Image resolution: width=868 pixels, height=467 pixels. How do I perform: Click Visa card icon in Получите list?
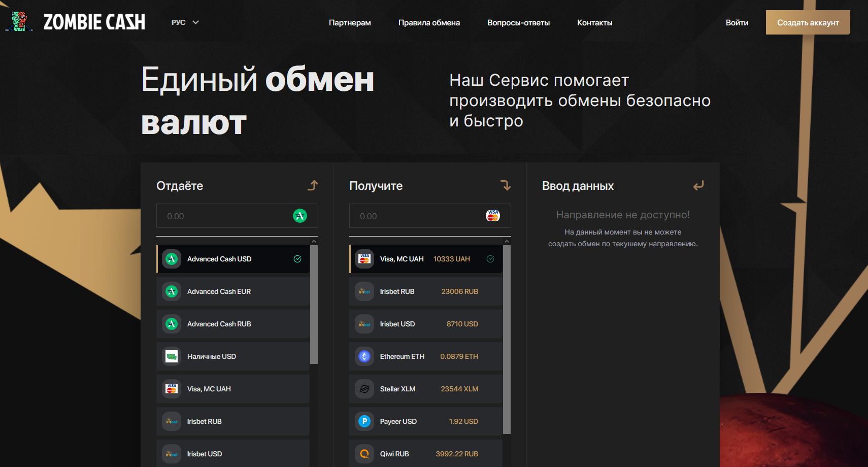364,259
